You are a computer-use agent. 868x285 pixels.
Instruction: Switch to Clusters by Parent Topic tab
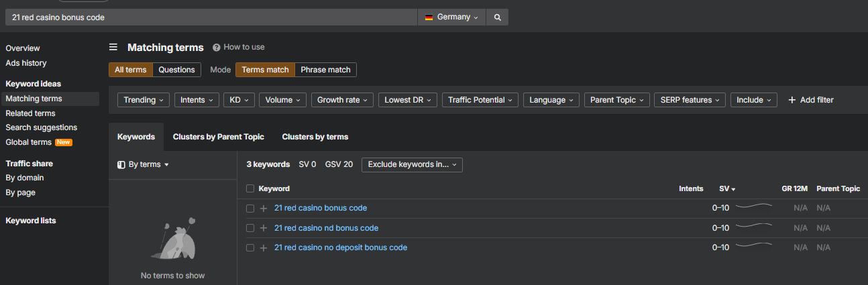point(218,137)
